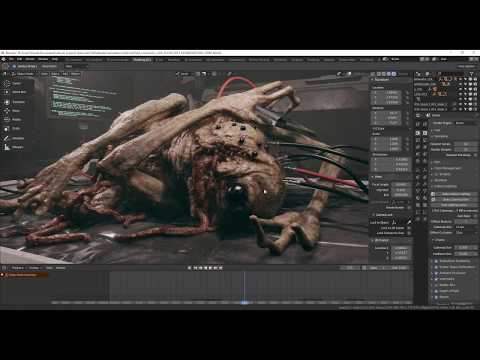The height and width of the screenshot is (360, 480).
Task: Collapse the View panel in sidebar
Action: coord(378,177)
